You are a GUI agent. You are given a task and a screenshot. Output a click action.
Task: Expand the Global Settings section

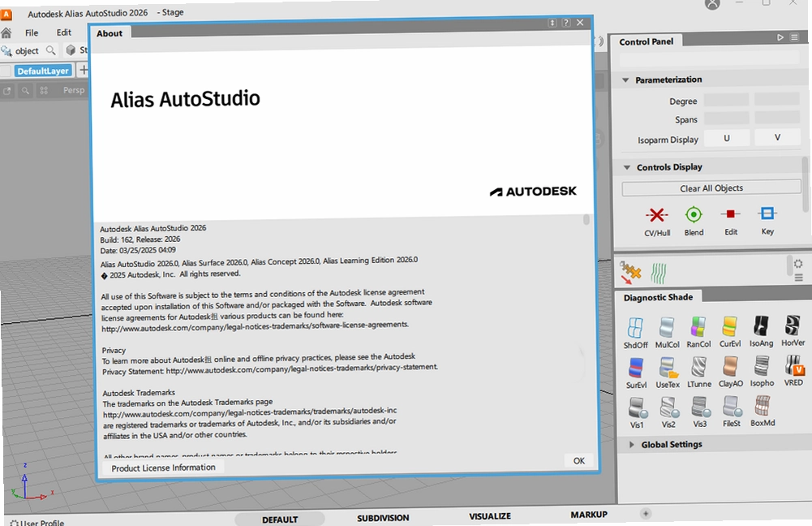click(631, 445)
